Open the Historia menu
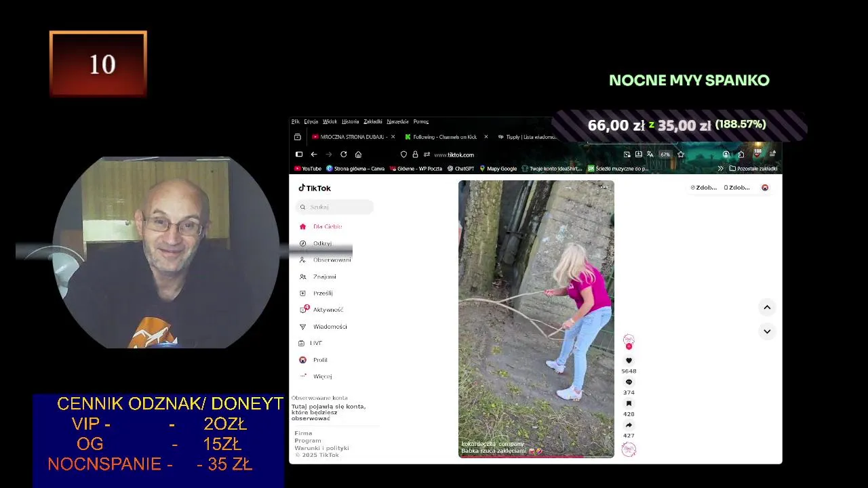 [351, 121]
